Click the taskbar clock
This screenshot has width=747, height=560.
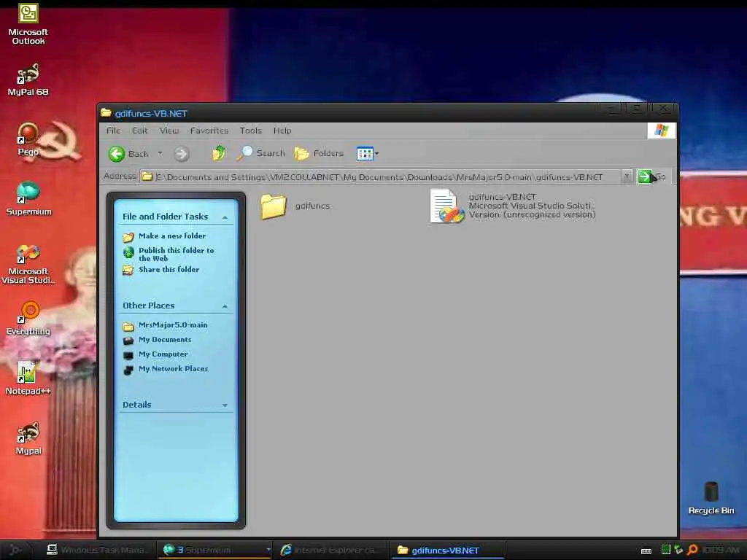(x=720, y=550)
